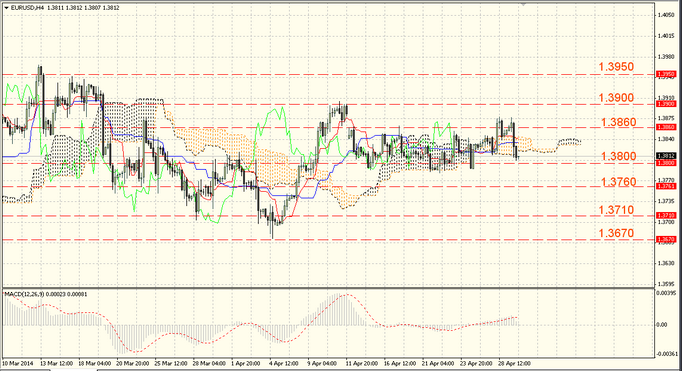
Task: Click the 4 Apr 12:00 time label
Action: 284,363
